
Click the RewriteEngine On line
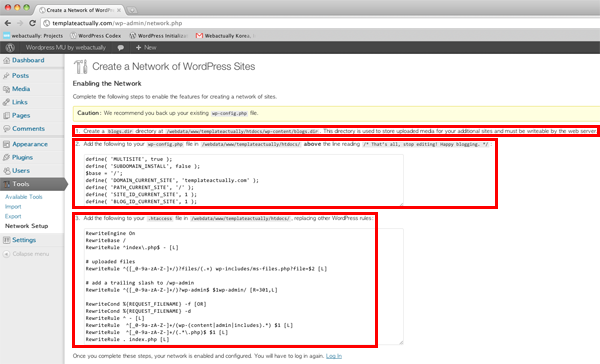point(111,233)
